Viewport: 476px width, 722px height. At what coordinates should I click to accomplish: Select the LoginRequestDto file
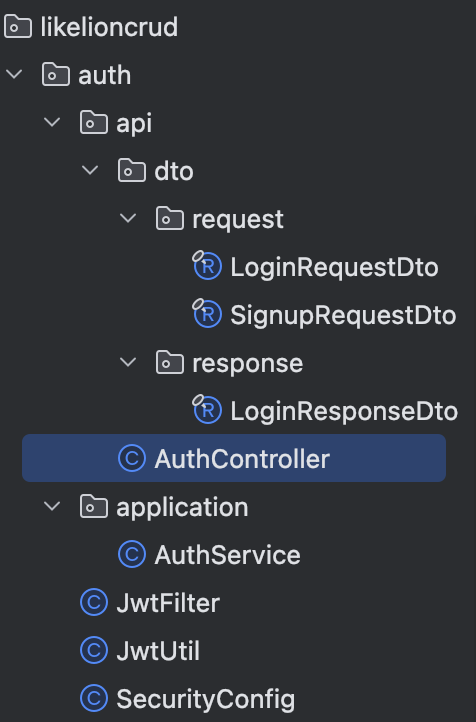click(334, 267)
